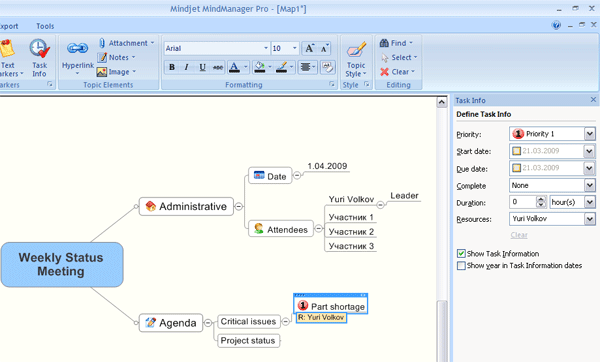Select the Project status topic
Image resolution: width=600 pixels, height=362 pixels.
[x=248, y=341]
